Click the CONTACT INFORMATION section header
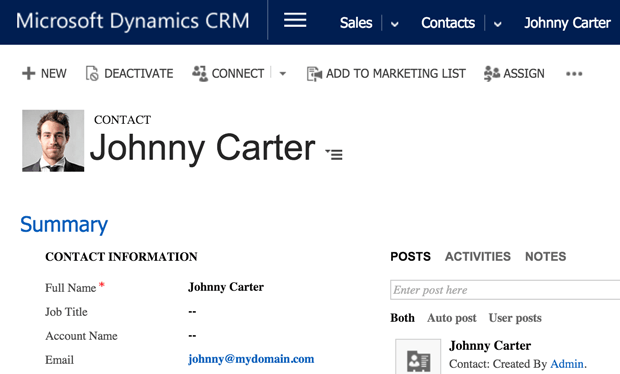This screenshot has height=374, width=620. click(121, 257)
